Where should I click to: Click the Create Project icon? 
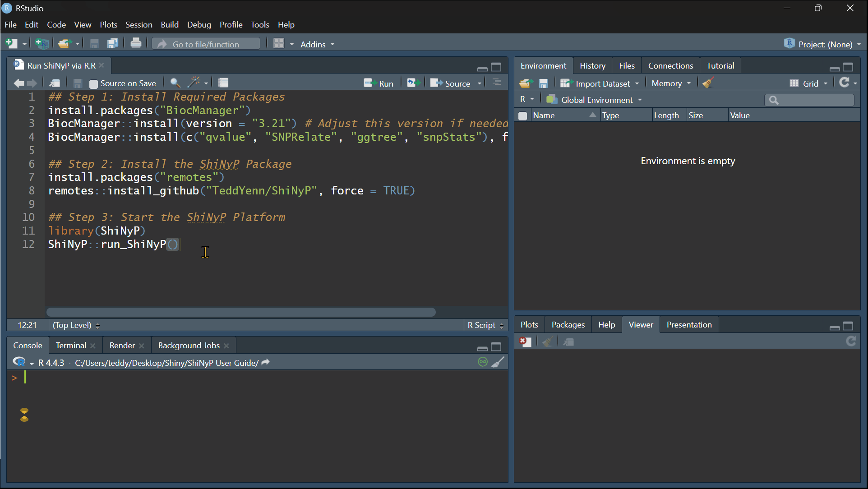click(42, 44)
